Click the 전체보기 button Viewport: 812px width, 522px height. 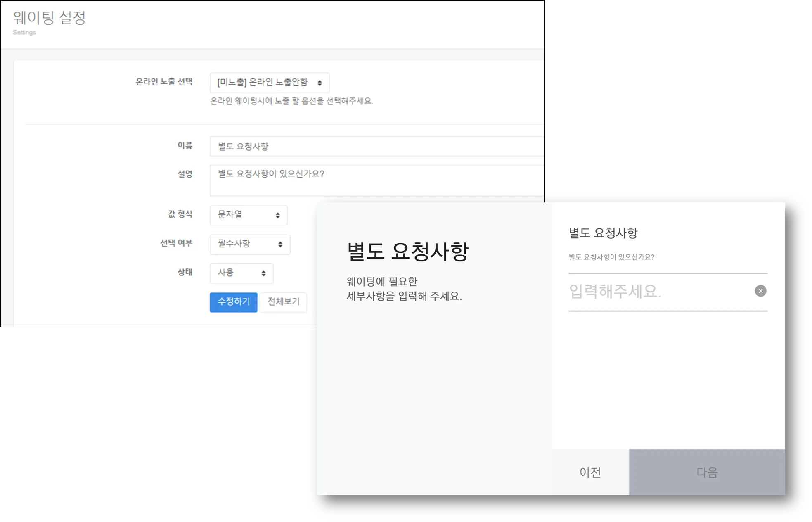pos(283,302)
